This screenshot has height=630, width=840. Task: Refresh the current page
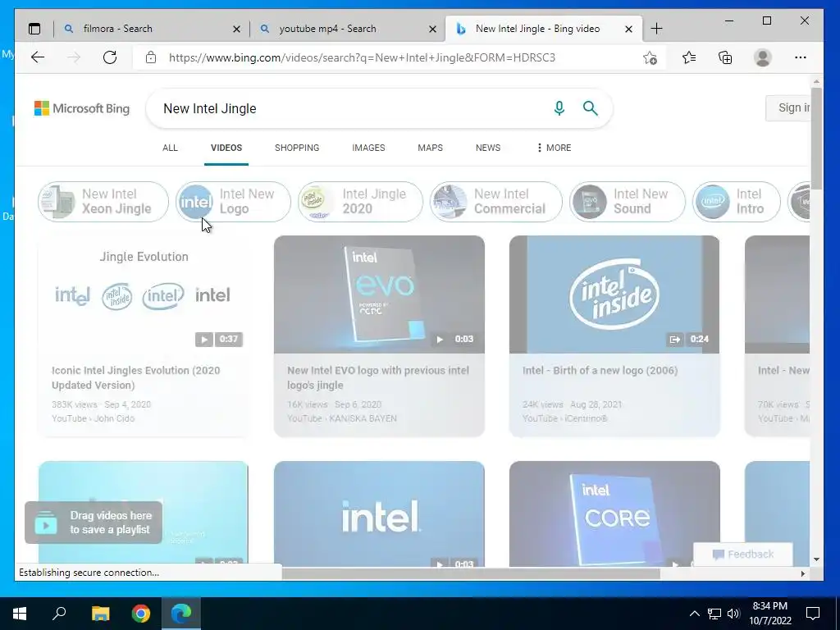pos(110,57)
